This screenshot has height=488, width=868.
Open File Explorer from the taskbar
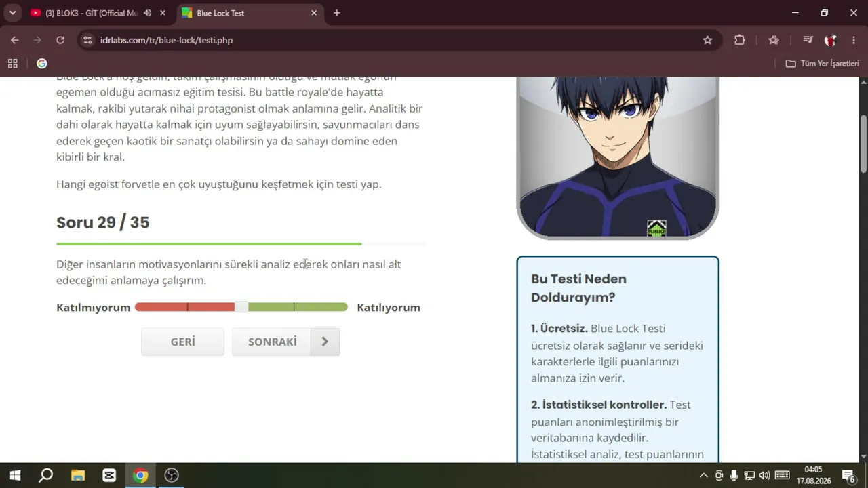(77, 475)
